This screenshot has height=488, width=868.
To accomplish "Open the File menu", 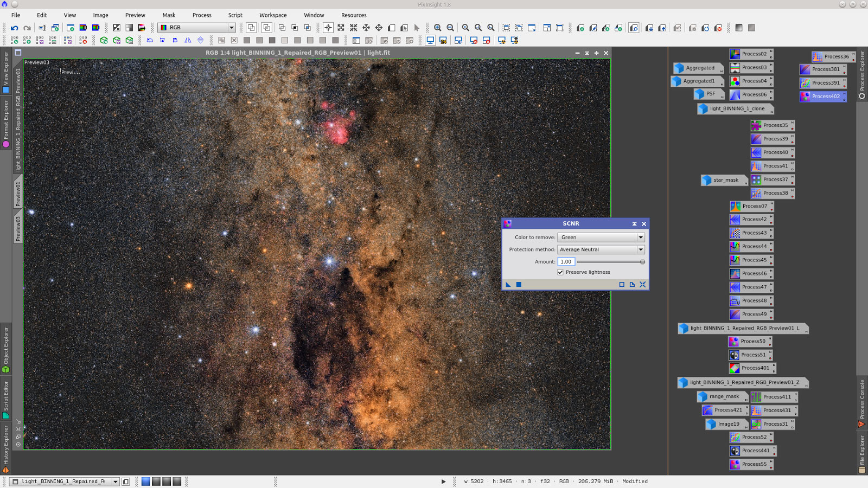I will coord(16,15).
